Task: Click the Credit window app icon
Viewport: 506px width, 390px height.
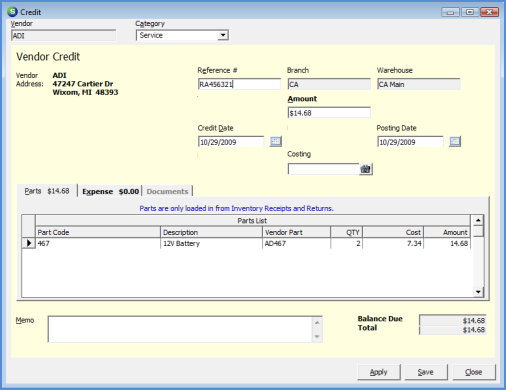Action: coord(12,12)
